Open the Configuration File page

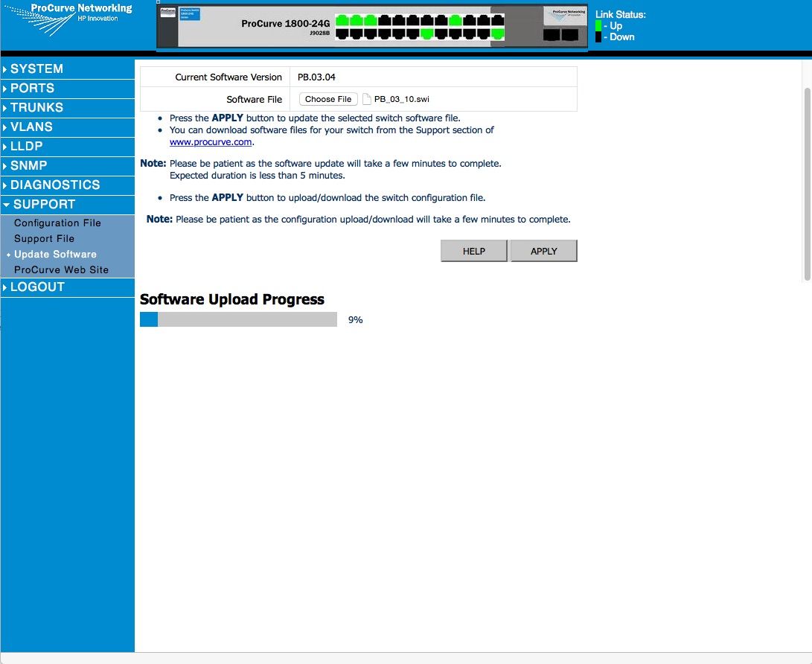[x=57, y=223]
